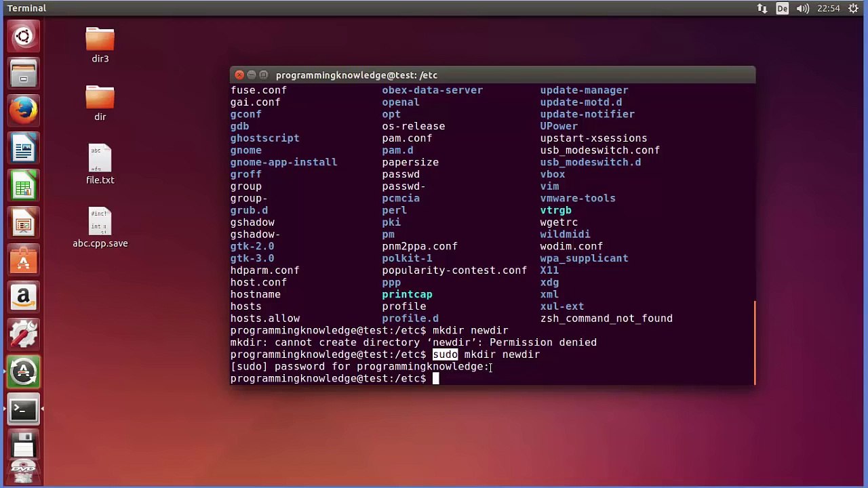
Task: Click the 'polkit-1' directory entry
Action: (407, 258)
